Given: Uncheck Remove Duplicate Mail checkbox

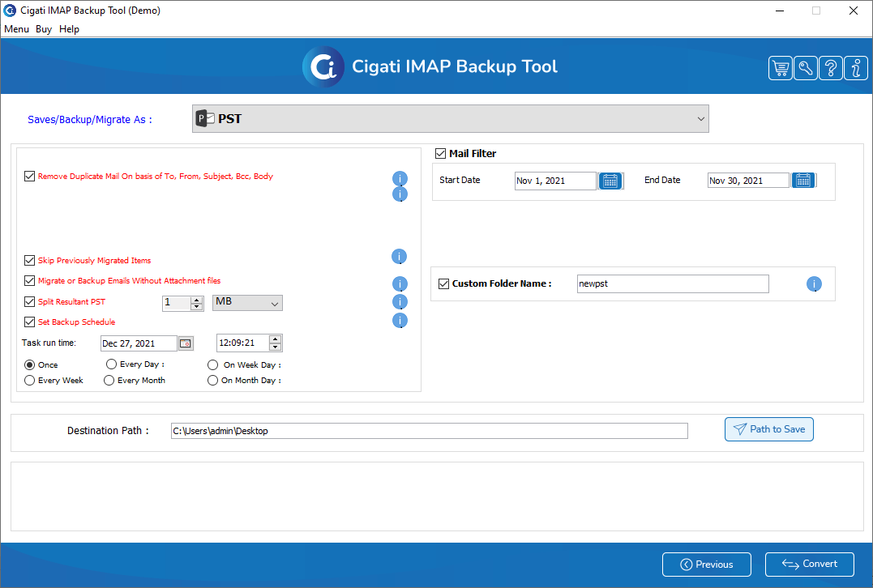Looking at the screenshot, I should (29, 177).
